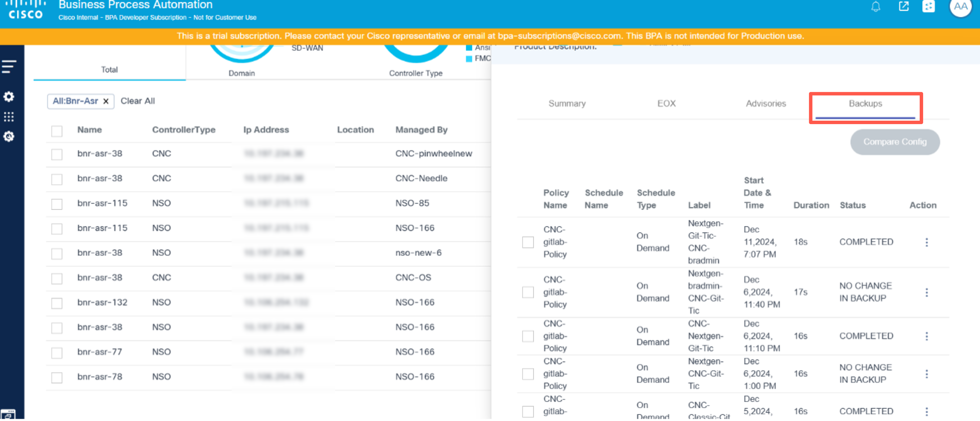
Task: Remove the All:Bnr-Asr filter chip
Action: coord(106,101)
